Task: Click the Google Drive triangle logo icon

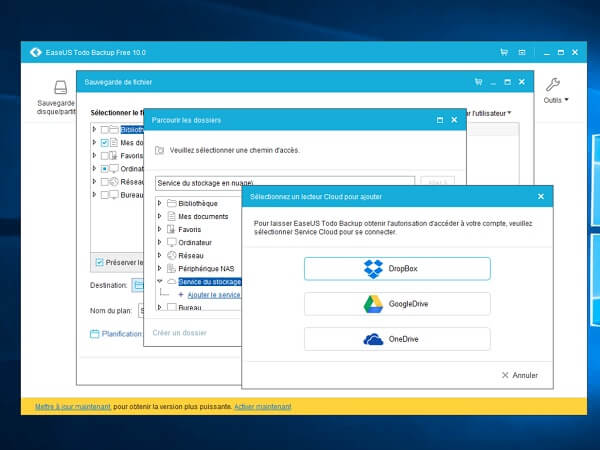Action: pyautogui.click(x=373, y=304)
